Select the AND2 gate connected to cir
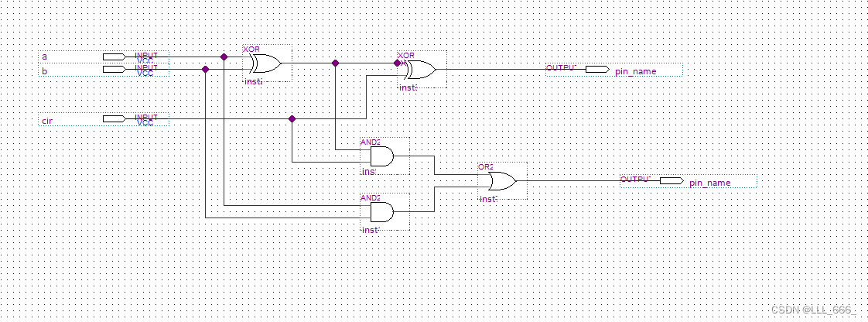 (382, 156)
